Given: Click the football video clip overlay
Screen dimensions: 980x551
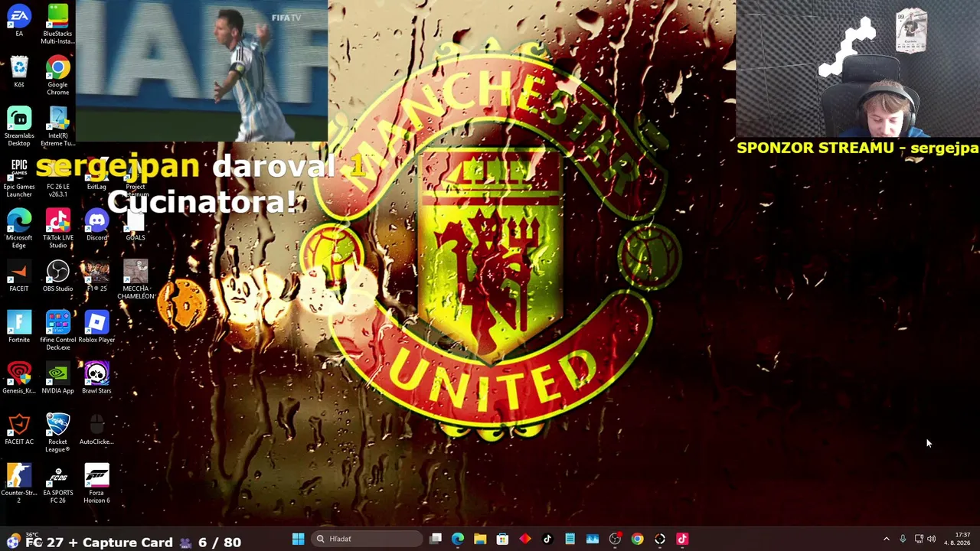Looking at the screenshot, I should point(202,70).
